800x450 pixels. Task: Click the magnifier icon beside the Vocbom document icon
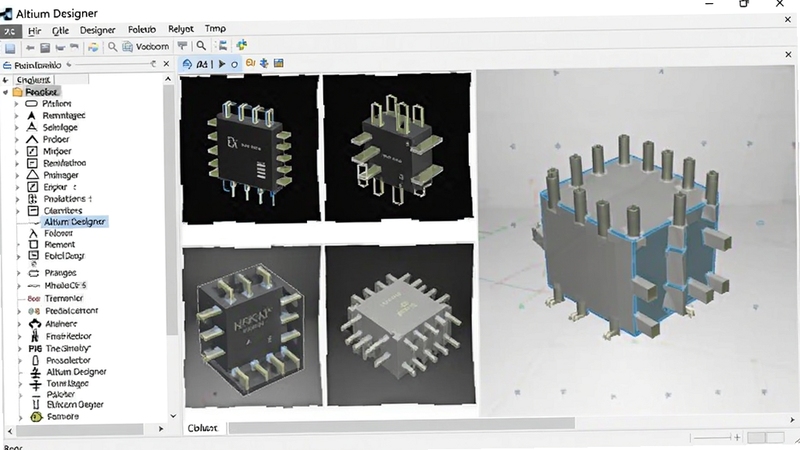coord(112,47)
